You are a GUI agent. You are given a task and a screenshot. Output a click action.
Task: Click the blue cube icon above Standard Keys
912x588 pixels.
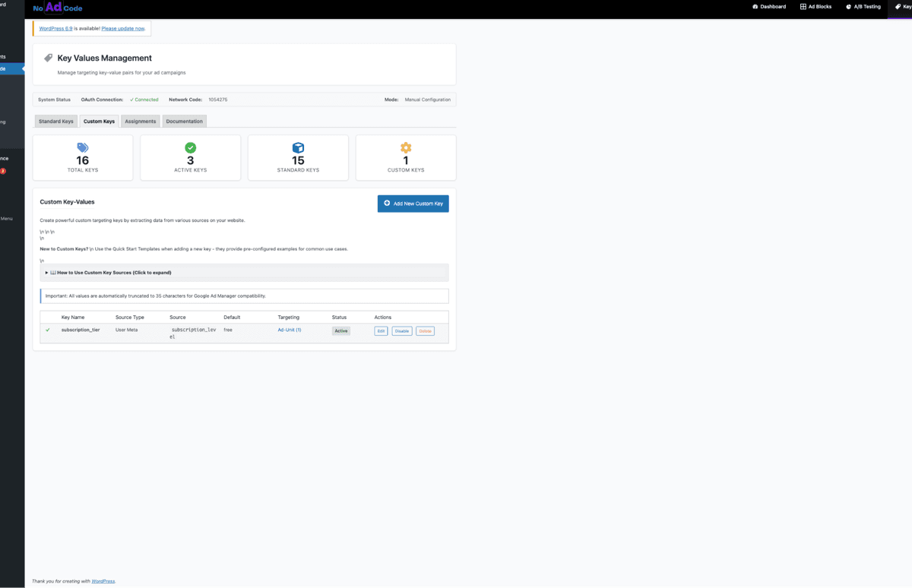(298, 148)
